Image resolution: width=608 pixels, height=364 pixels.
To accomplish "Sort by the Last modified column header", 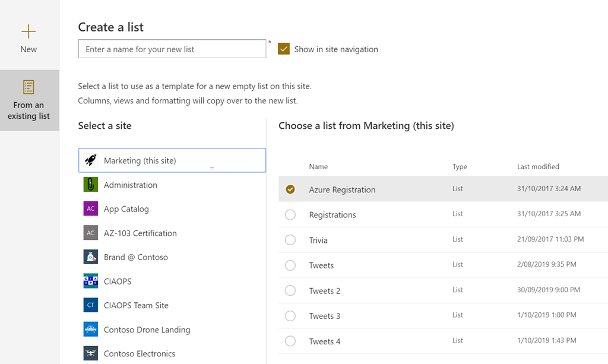I will point(538,167).
